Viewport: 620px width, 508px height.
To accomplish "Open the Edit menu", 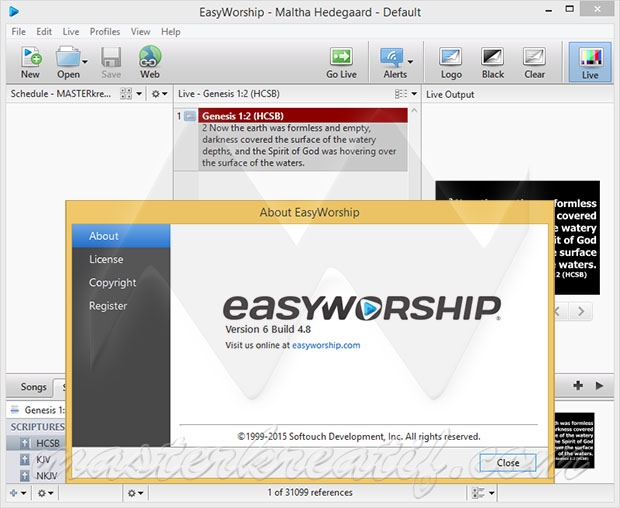I will point(44,32).
